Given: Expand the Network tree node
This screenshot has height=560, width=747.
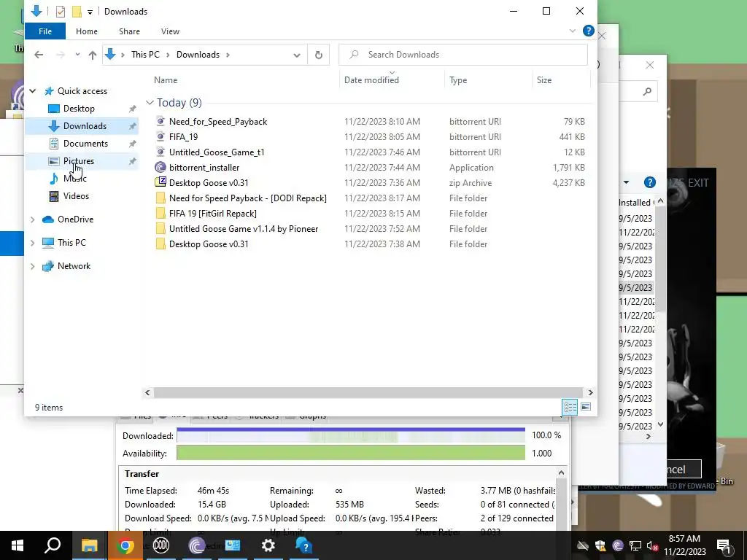Looking at the screenshot, I should [33, 266].
